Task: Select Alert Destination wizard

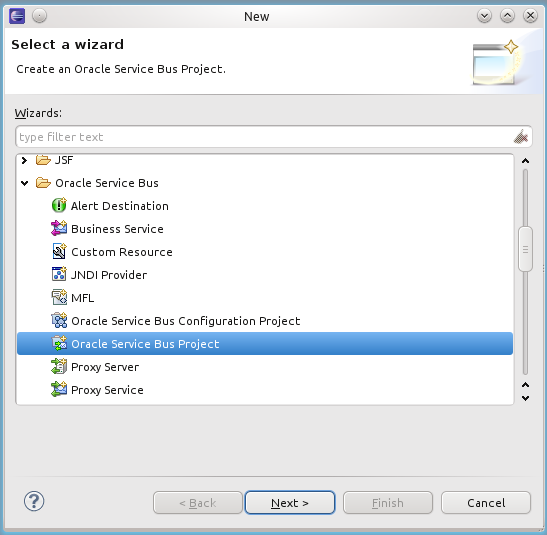Action: 120,206
